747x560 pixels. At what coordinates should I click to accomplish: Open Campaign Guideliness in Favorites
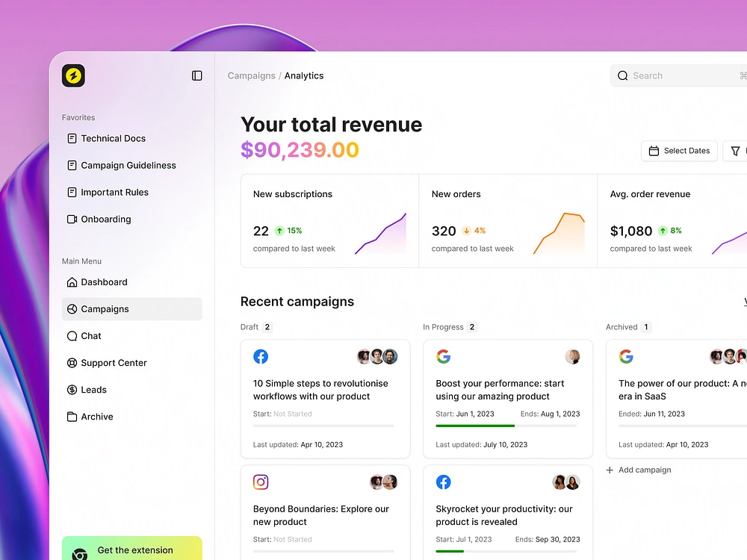(132, 165)
